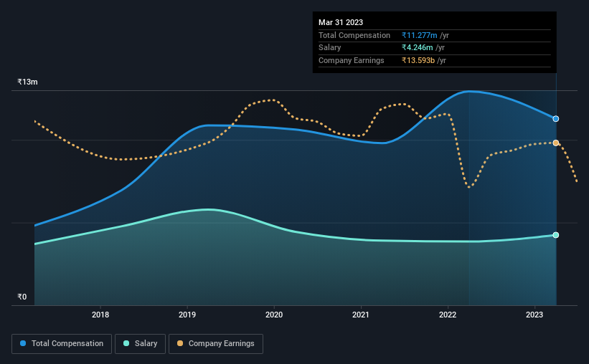The width and height of the screenshot is (589, 364).
Task: Click the Total Compensation label in the tooltip
Action: click(x=354, y=35)
